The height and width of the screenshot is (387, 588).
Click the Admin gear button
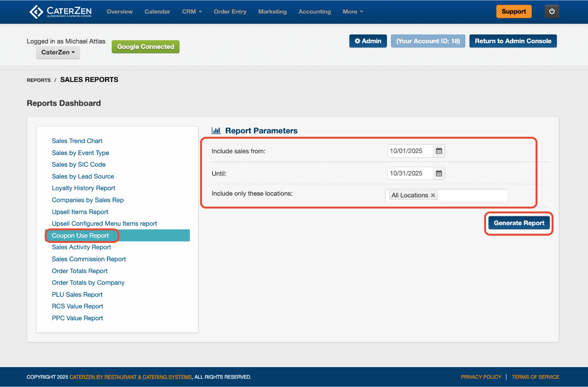[368, 41]
